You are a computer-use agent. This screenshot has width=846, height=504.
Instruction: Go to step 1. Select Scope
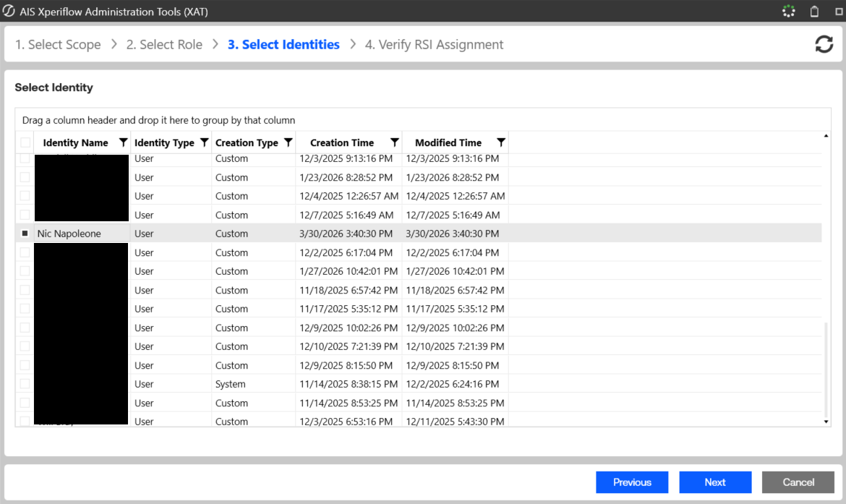point(58,44)
